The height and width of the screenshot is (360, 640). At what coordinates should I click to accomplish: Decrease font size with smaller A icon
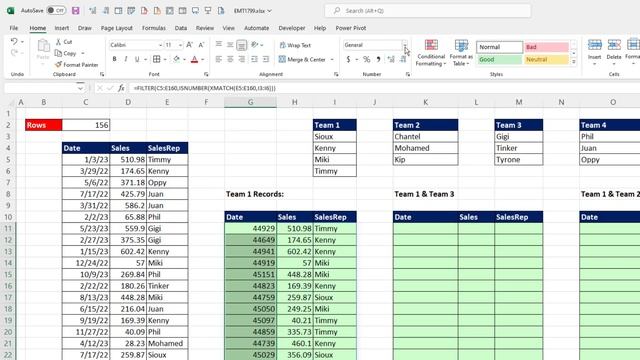coord(201,45)
